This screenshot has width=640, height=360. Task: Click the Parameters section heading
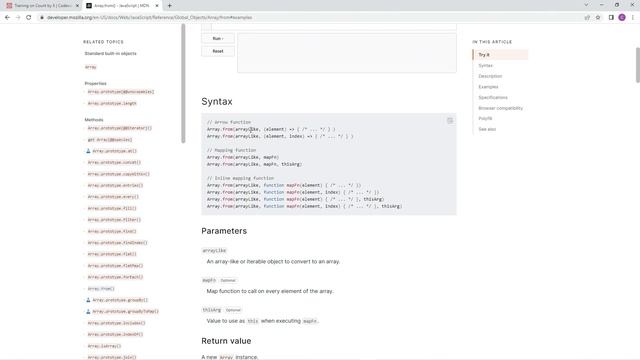point(224,231)
